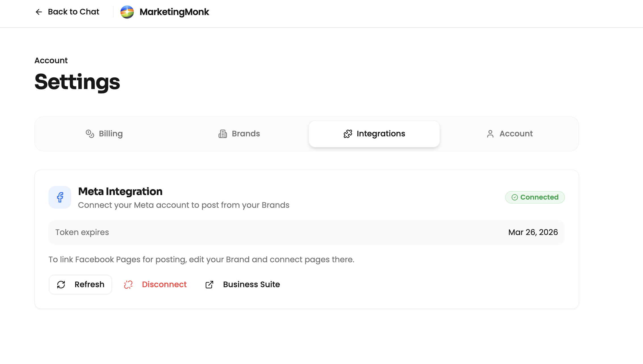Screen dimensions: 643x364
Task: Click the checkmark icon in Connected badge
Action: 514,197
